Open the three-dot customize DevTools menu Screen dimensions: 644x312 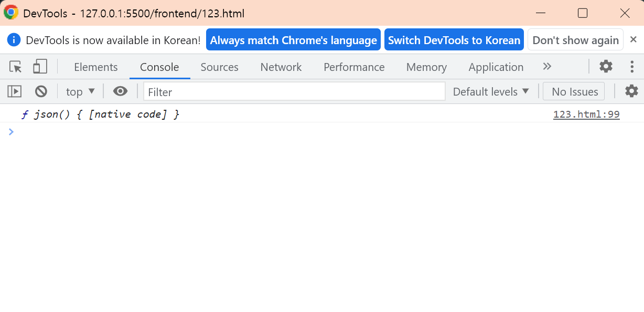point(632,66)
